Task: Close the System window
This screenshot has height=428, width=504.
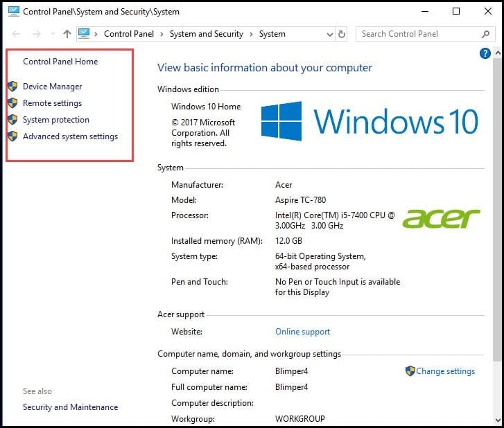Action: coord(487,11)
